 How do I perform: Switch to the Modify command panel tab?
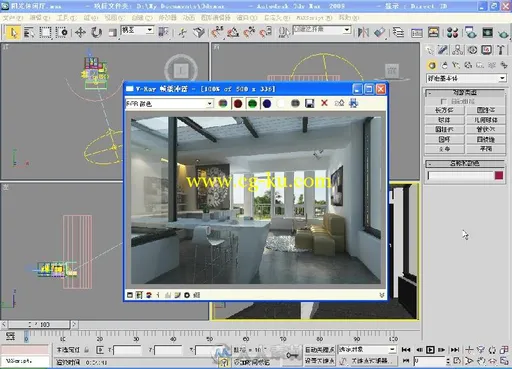click(443, 50)
